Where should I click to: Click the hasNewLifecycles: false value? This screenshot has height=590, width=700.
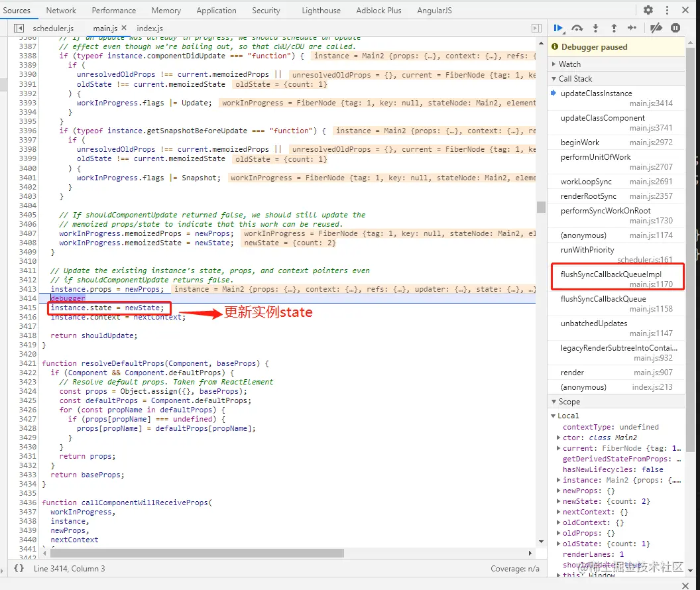pos(652,469)
